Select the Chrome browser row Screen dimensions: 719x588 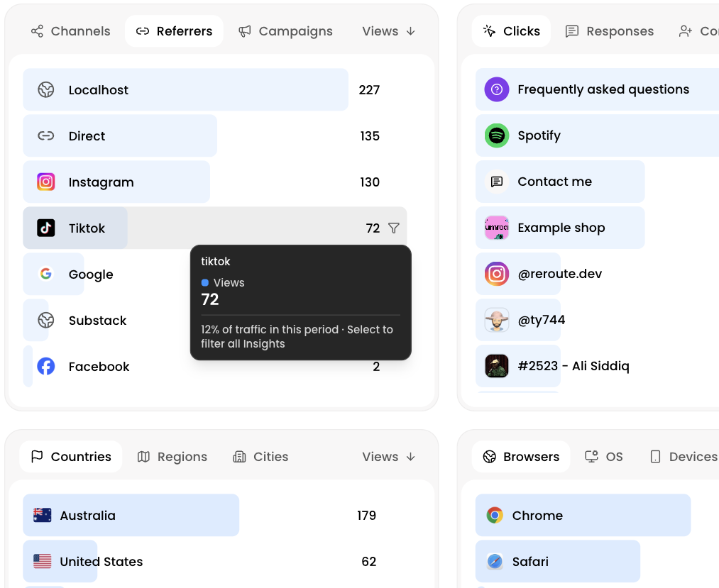pos(597,516)
